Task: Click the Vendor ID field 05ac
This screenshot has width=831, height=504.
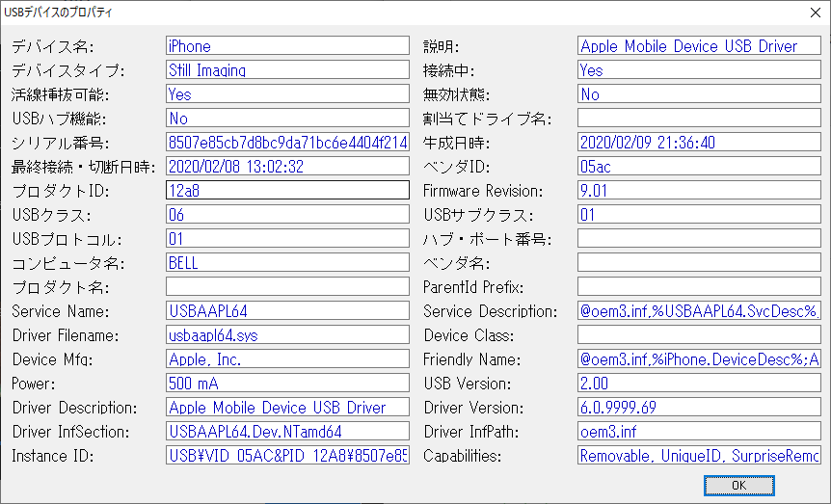Action: pyautogui.click(x=699, y=166)
